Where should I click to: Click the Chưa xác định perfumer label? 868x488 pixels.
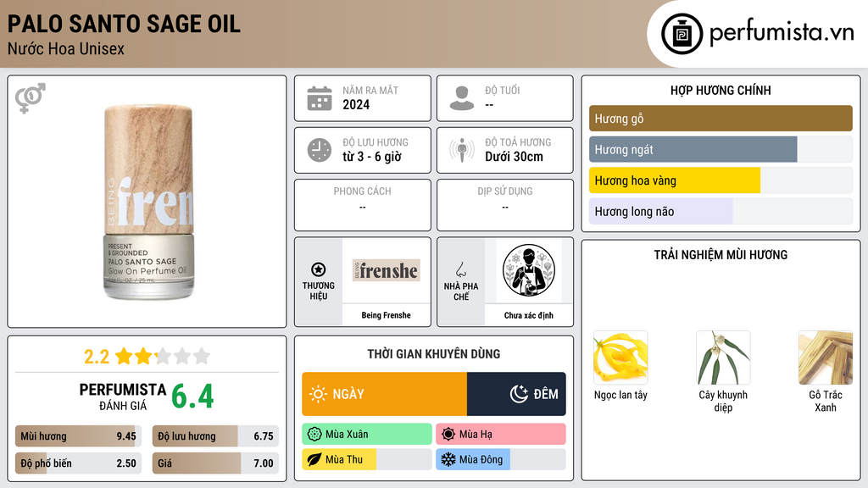pyautogui.click(x=529, y=315)
